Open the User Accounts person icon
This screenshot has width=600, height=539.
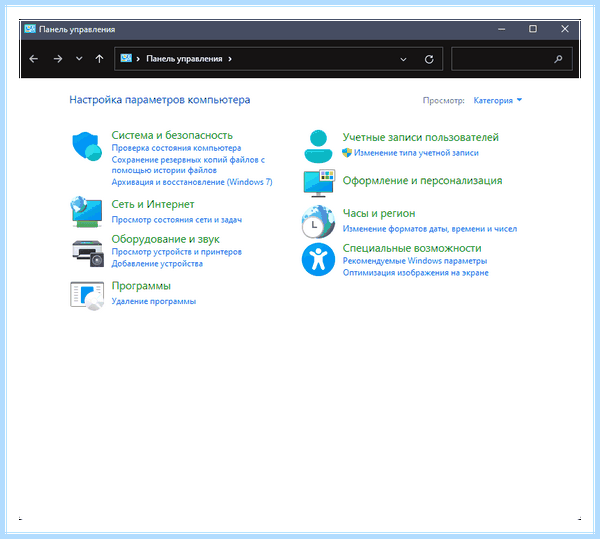point(318,147)
